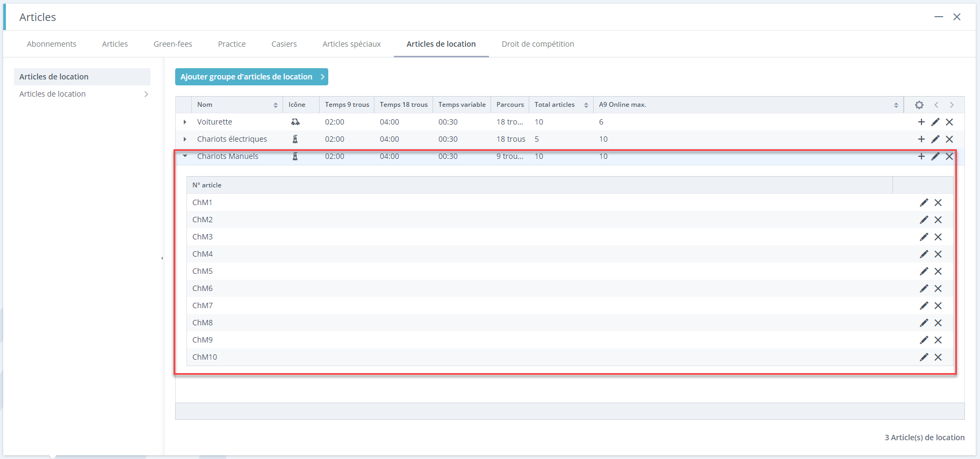Open the Green-fees tab
Image resolution: width=980 pixels, height=459 pixels.
point(173,44)
